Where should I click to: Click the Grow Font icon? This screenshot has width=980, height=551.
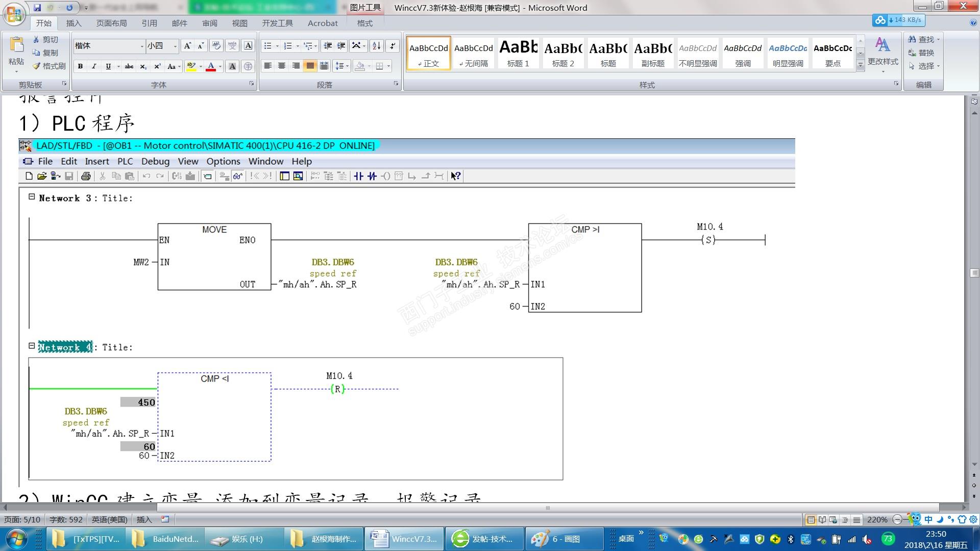coord(187,46)
